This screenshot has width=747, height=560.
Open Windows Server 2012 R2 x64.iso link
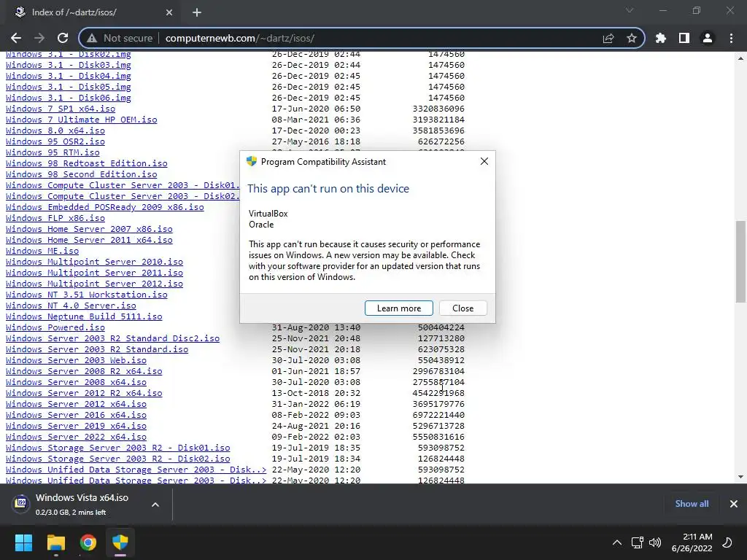[84, 393]
